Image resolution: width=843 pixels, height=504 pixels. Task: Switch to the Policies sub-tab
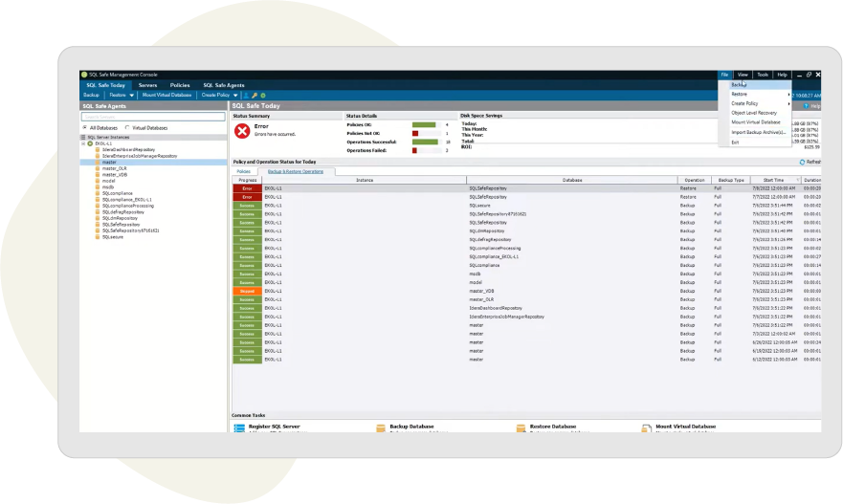coord(243,171)
